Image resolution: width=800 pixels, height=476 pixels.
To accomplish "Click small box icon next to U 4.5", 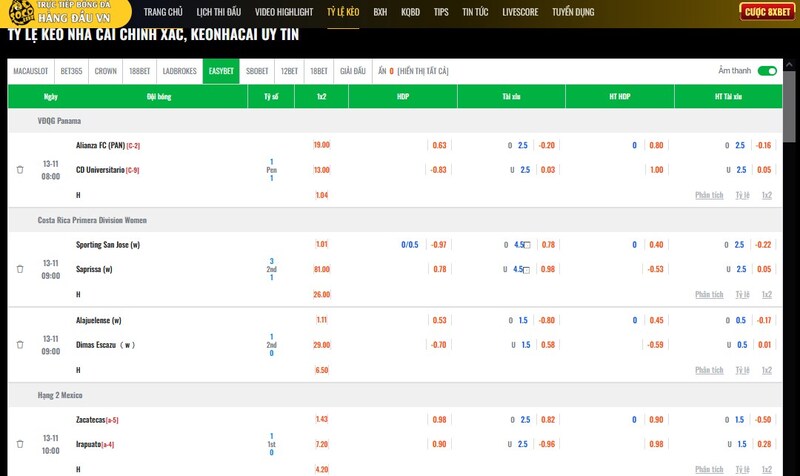I will tap(528, 270).
